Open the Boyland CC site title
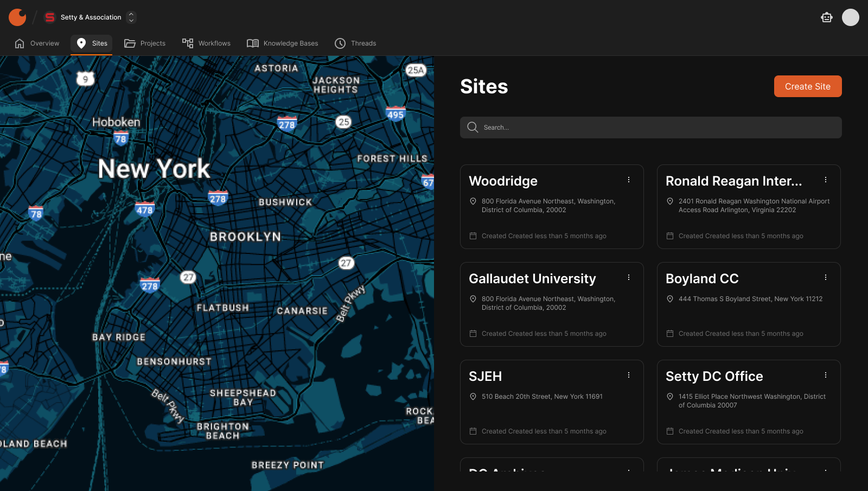The width and height of the screenshot is (868, 491). [x=702, y=279]
